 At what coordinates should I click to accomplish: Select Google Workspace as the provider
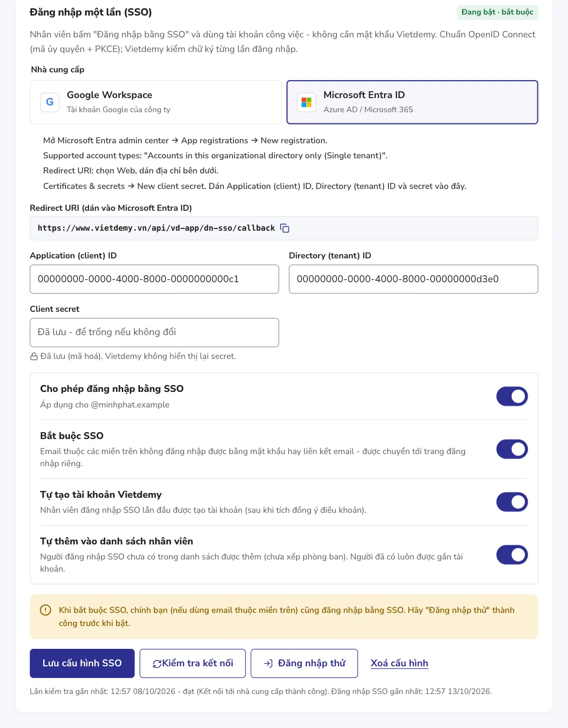[x=156, y=102]
